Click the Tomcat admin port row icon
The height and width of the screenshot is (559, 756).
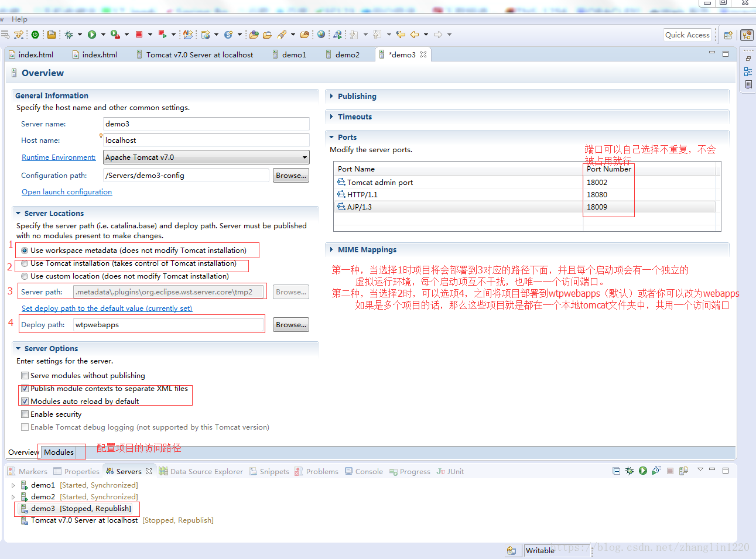pos(341,182)
